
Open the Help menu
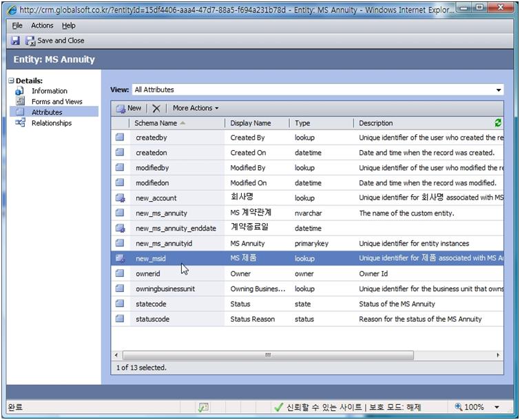(69, 25)
